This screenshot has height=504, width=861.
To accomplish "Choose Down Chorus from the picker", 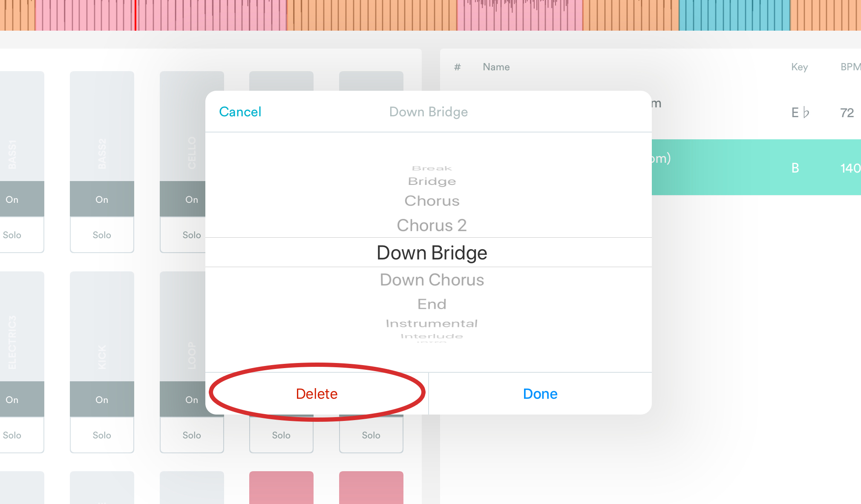I will pos(432,280).
